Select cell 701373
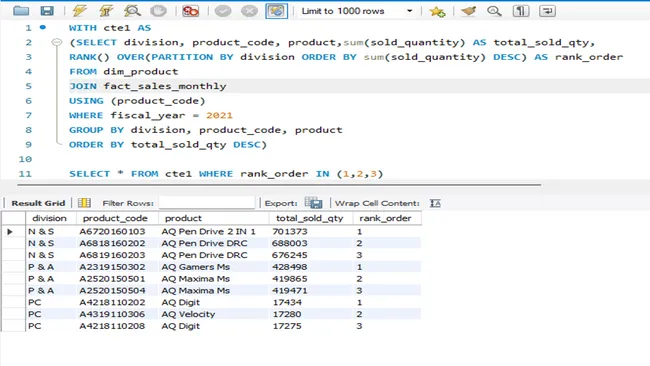 [x=290, y=231]
